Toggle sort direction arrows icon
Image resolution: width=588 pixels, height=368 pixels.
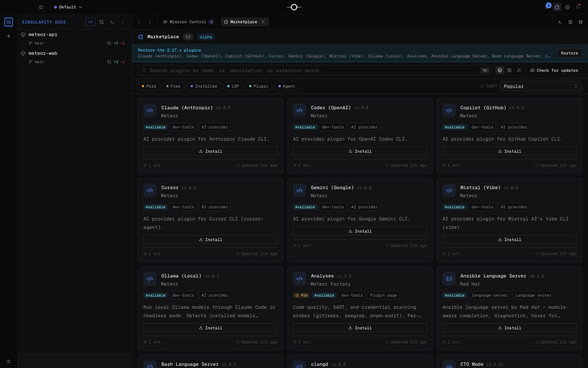519,70
